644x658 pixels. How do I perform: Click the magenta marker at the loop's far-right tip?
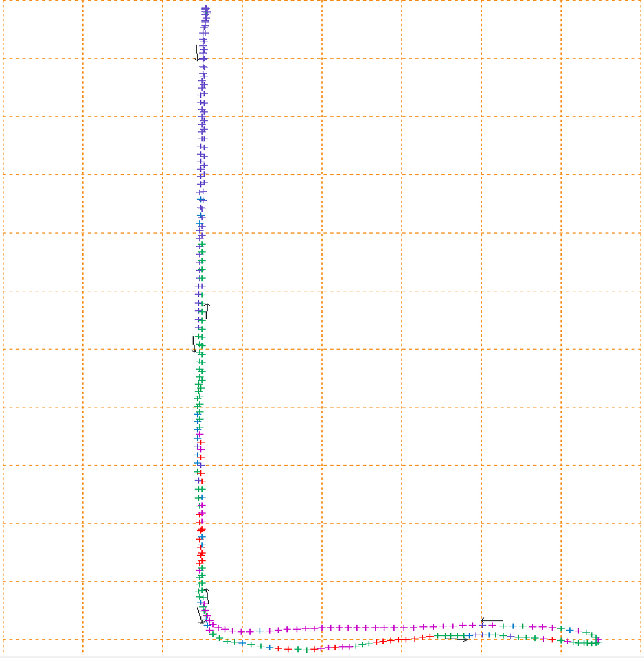click(599, 639)
